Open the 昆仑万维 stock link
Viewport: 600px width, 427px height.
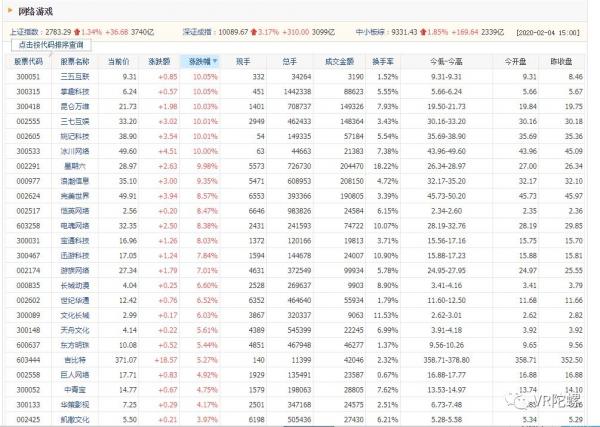[x=75, y=107]
